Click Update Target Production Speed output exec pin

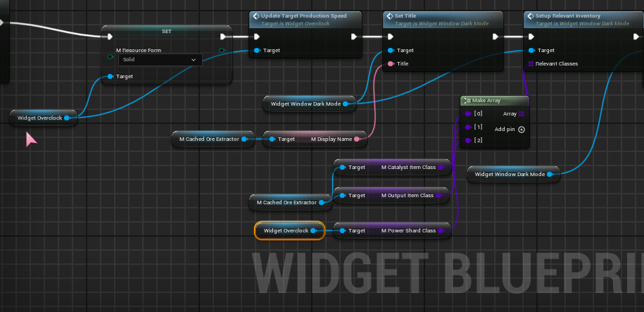coord(354,37)
